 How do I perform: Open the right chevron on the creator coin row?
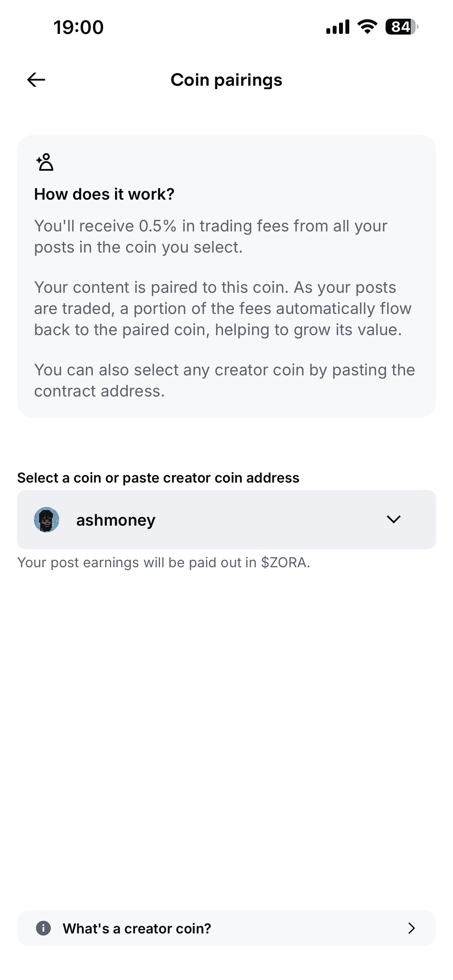coord(411,928)
